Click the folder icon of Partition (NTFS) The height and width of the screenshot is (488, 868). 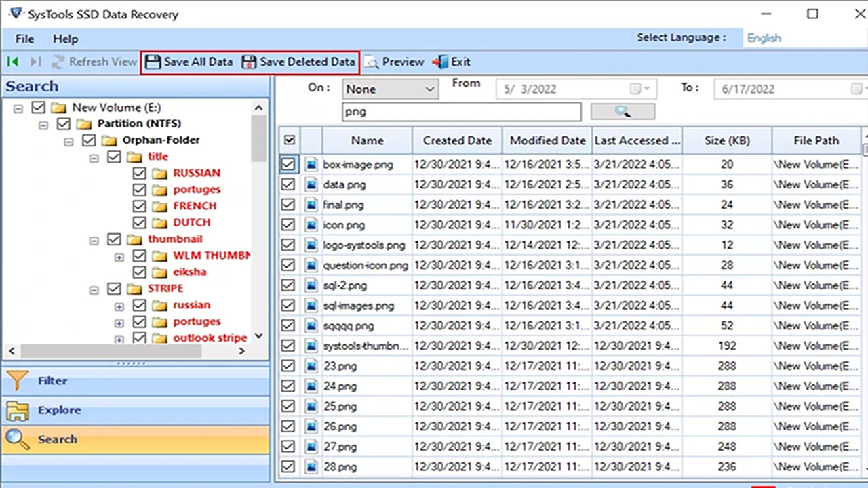click(84, 123)
